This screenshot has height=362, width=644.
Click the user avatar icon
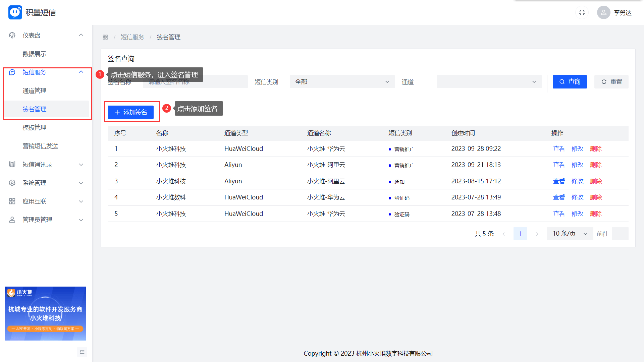click(x=603, y=12)
